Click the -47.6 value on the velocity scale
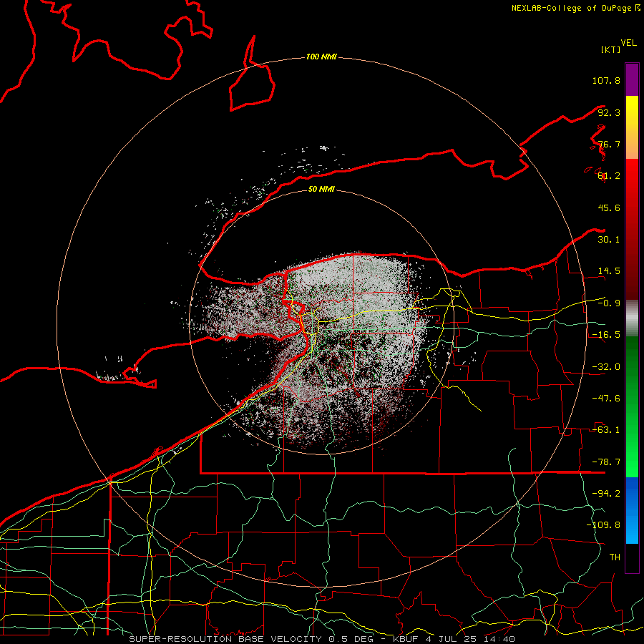644x644 pixels. (606, 399)
